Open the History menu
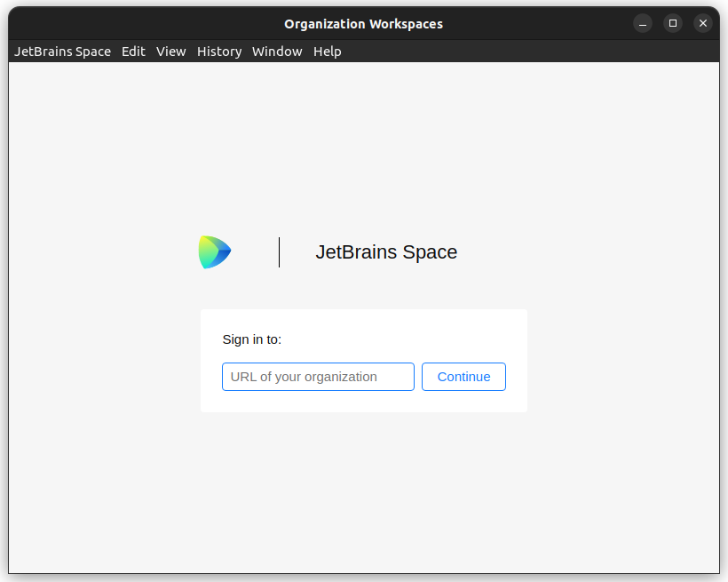 pyautogui.click(x=219, y=52)
